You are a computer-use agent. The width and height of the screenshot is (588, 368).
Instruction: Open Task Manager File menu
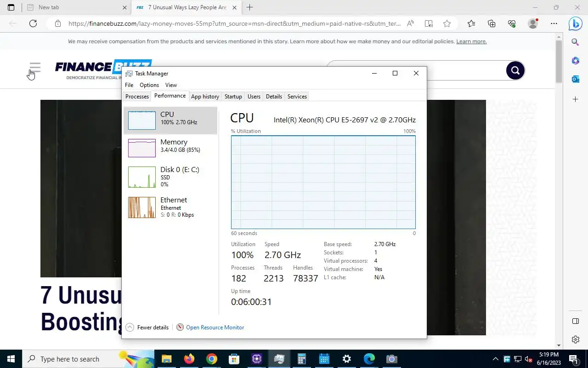[129, 85]
